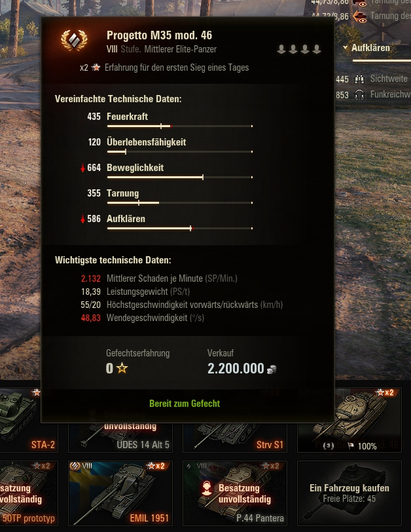This screenshot has width=411, height=532.
Task: Click Ein Fahrzeug kaufen slot
Action: (349, 493)
